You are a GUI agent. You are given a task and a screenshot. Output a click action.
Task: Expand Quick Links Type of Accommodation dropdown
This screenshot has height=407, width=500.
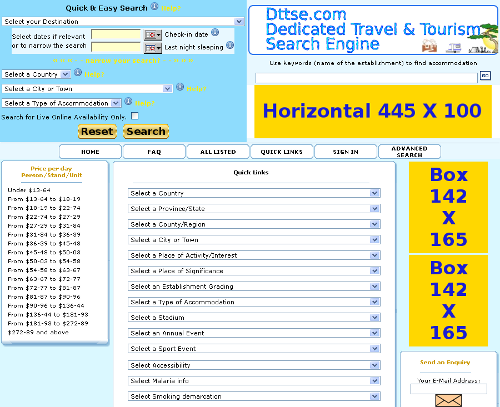pos(254,302)
